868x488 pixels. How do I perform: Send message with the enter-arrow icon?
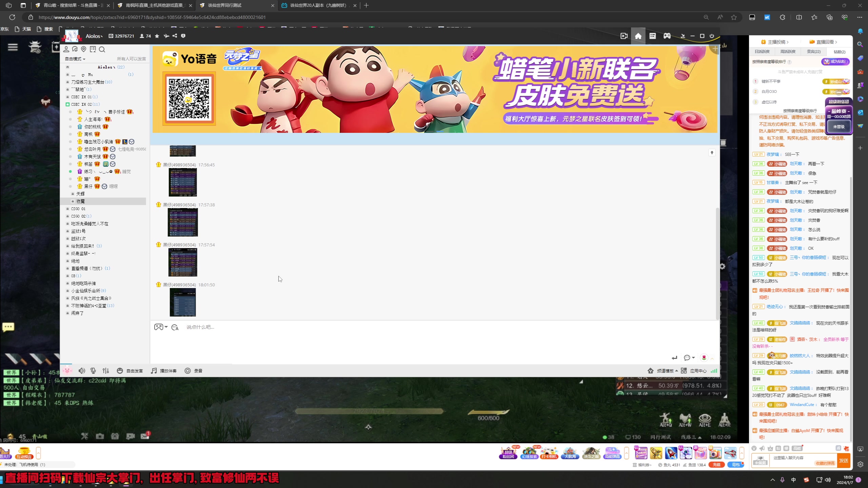tap(674, 358)
